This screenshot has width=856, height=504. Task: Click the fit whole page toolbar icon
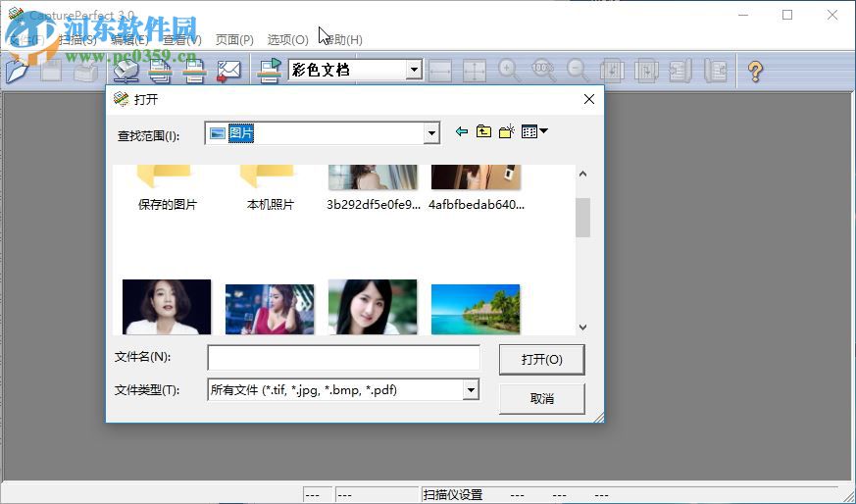[475, 71]
